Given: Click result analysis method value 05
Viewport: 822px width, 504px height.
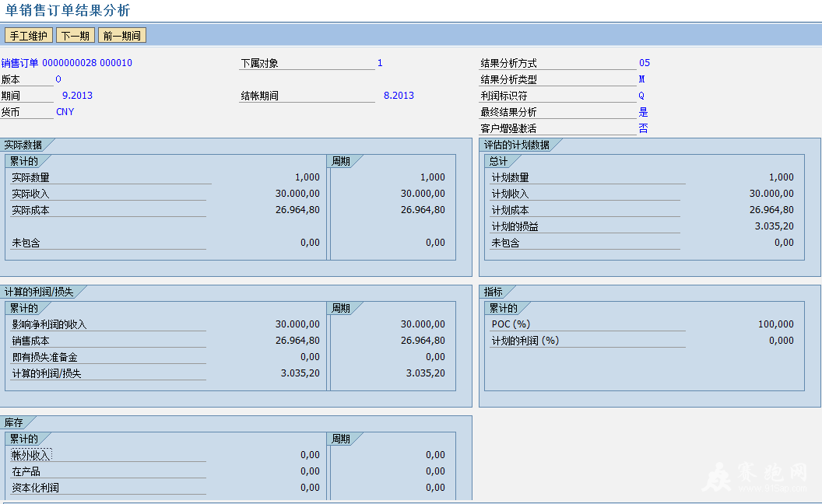Looking at the screenshot, I should coord(645,63).
